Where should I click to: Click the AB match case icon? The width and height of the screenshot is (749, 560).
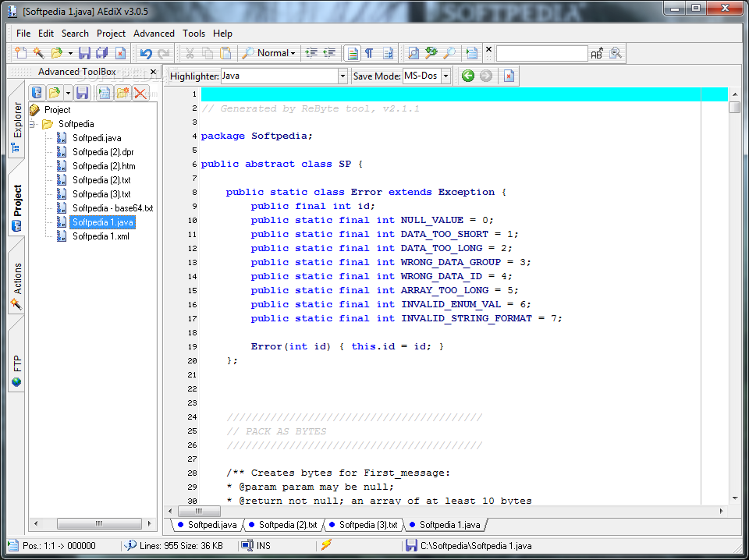597,53
